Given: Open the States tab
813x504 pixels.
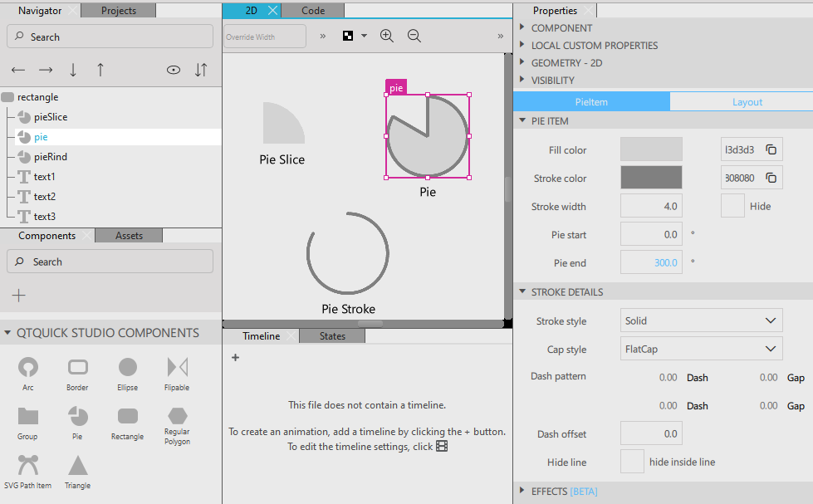Looking at the screenshot, I should point(332,336).
